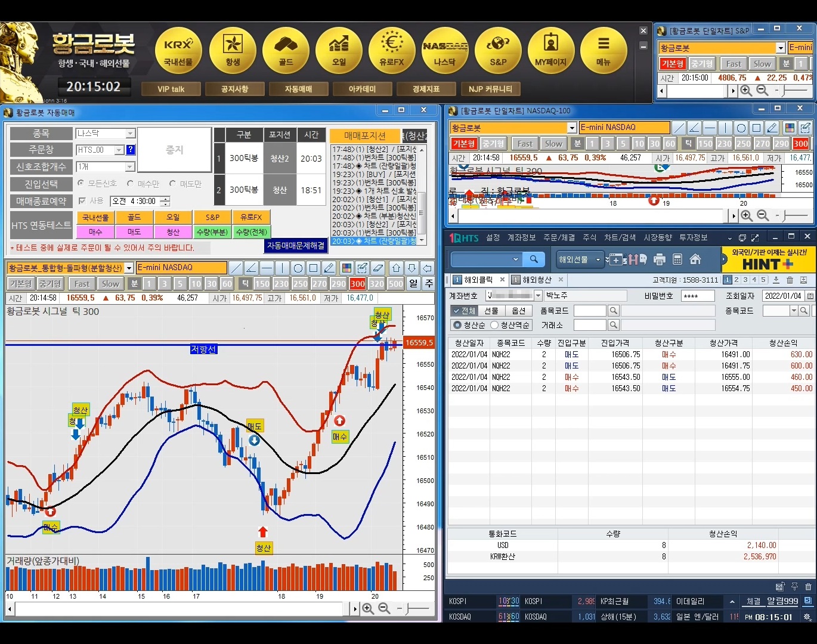The height and width of the screenshot is (644, 817).
Task: Zoom in on the main chart
Action: 368,608
